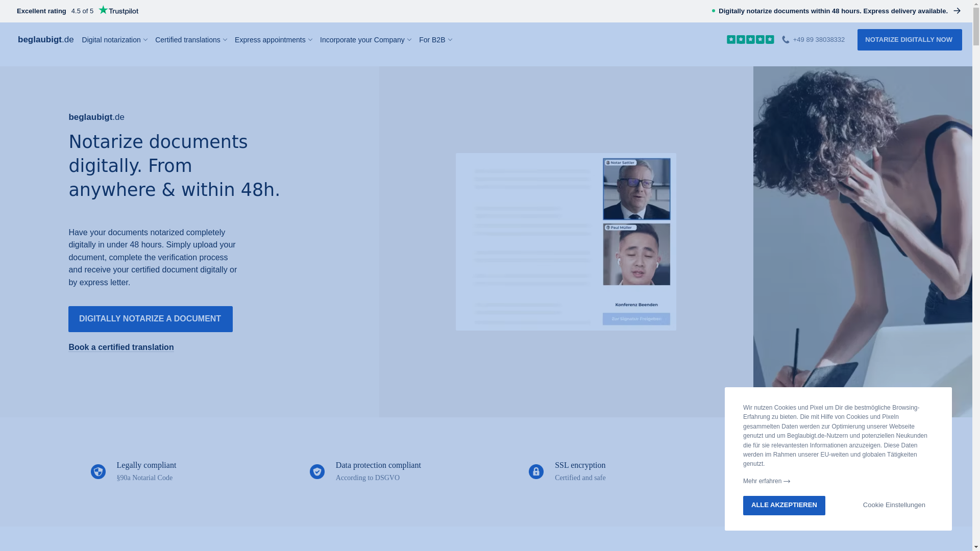This screenshot has height=551, width=980.
Task: Accept all cookies with Alle Akzeptieren
Action: 784,505
